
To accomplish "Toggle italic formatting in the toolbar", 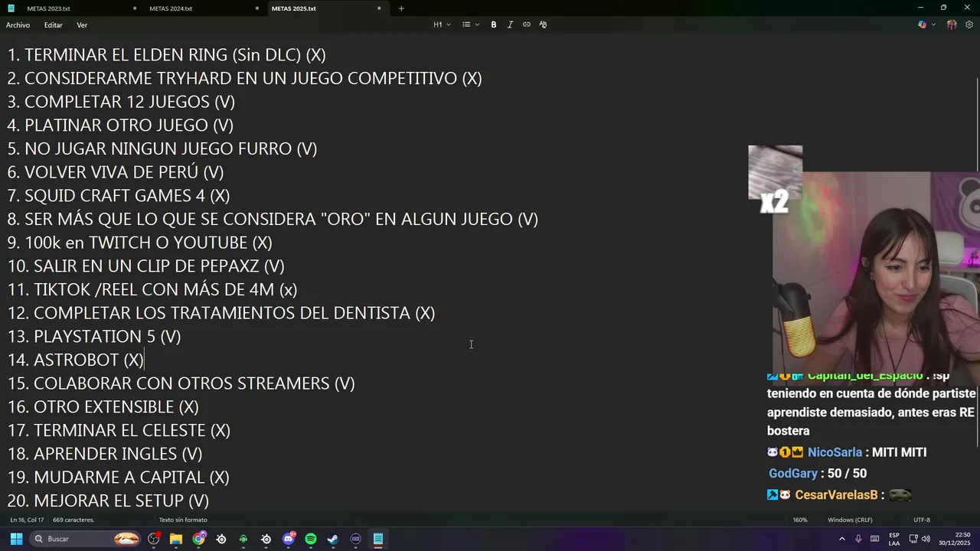I will pos(510,24).
